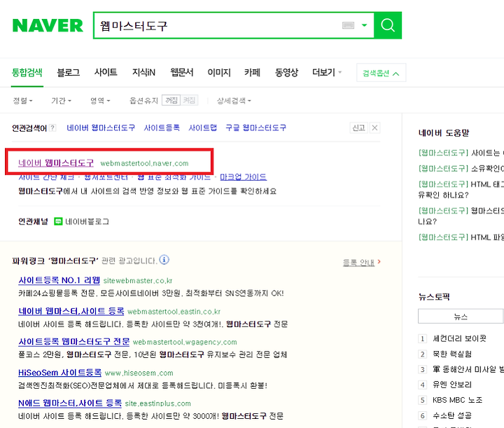The image size is (504, 428).
Task: Expand the search box autocomplete arrow
Action: pos(364,25)
